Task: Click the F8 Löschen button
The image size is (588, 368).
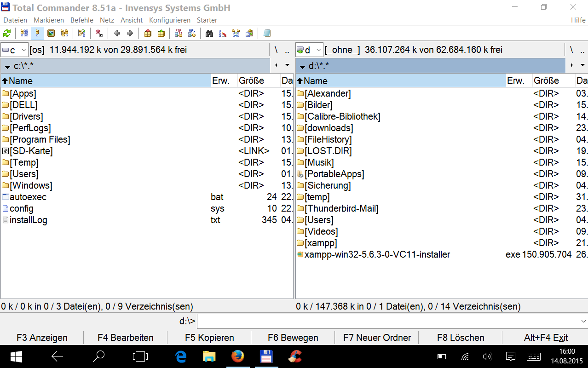Action: pos(461,338)
